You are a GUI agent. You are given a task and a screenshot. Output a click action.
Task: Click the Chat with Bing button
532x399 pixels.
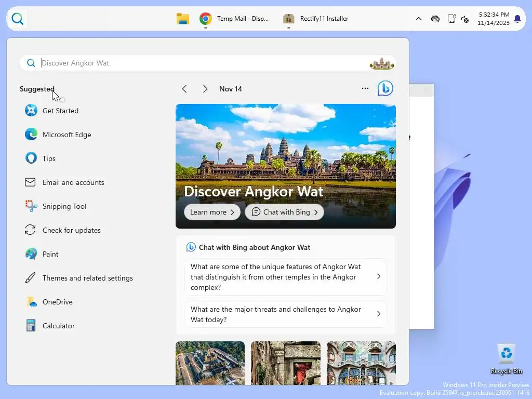[x=284, y=212]
